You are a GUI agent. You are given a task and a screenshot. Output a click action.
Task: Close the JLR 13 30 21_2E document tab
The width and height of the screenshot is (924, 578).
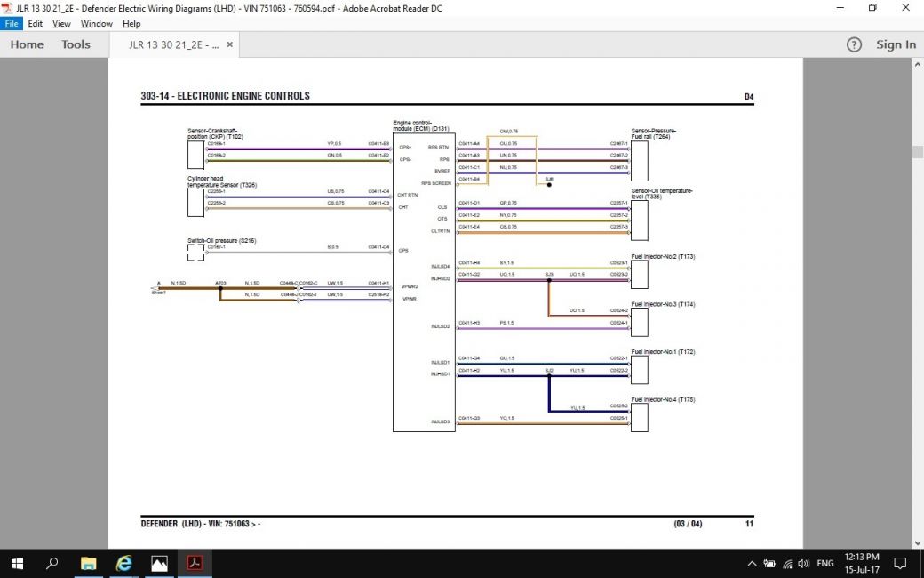[x=230, y=44]
